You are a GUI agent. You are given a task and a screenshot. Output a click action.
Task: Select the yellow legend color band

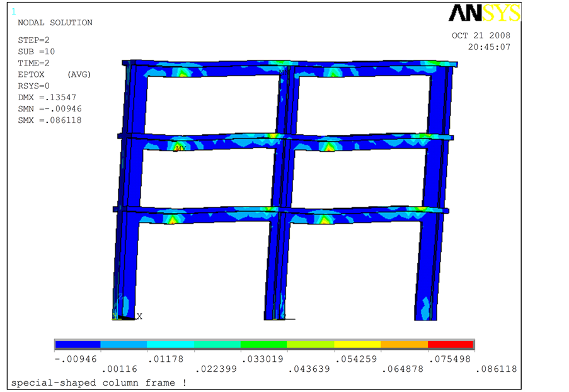point(357,345)
